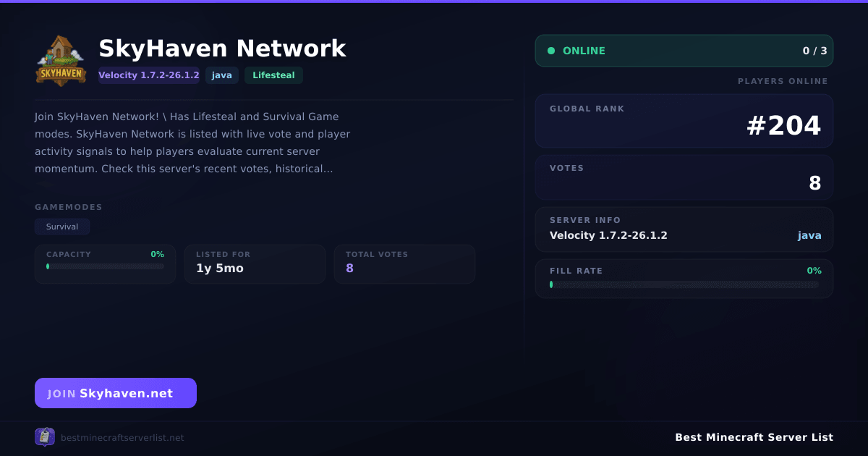Click the bestminecraftserverlist.net footer logo icon
868x456 pixels.
click(45, 436)
